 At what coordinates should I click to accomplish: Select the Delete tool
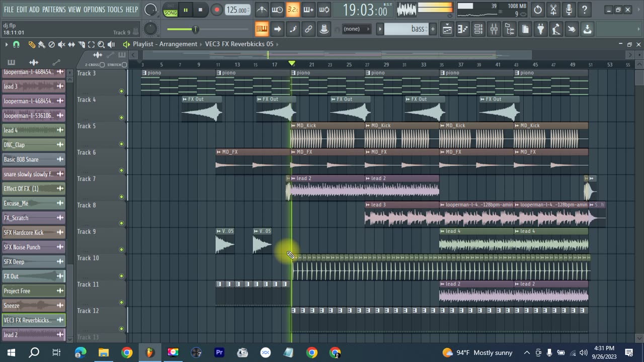pos(51,44)
